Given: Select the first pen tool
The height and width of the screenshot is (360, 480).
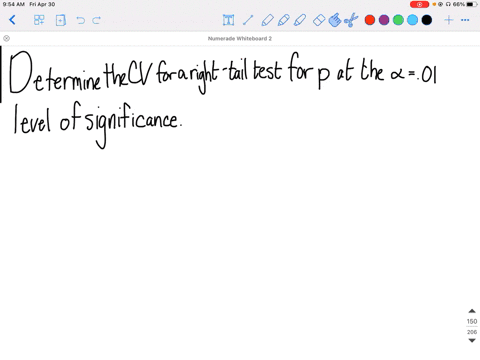Looking at the screenshot, I should pyautogui.click(x=267, y=20).
